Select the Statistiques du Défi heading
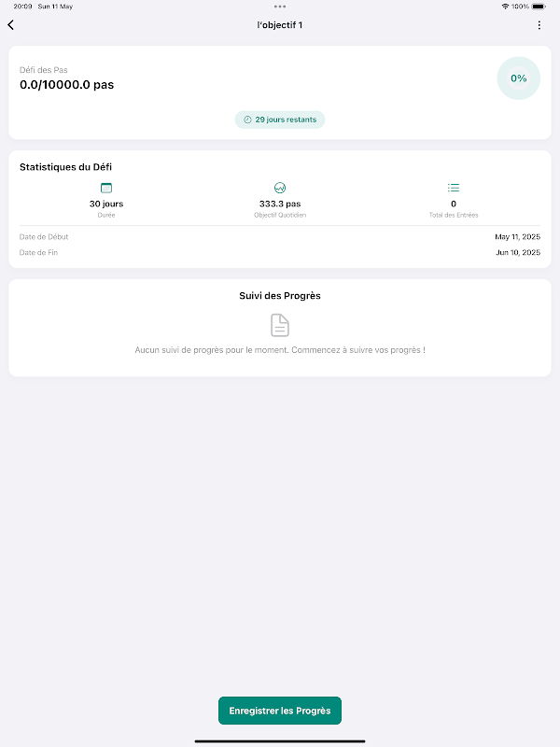 click(65, 167)
